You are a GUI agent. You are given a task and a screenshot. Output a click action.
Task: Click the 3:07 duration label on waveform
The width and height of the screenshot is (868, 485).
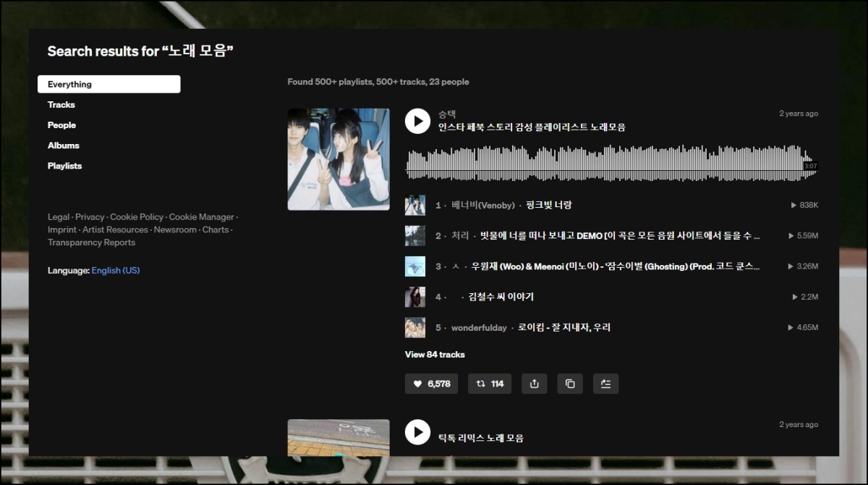[x=811, y=166]
